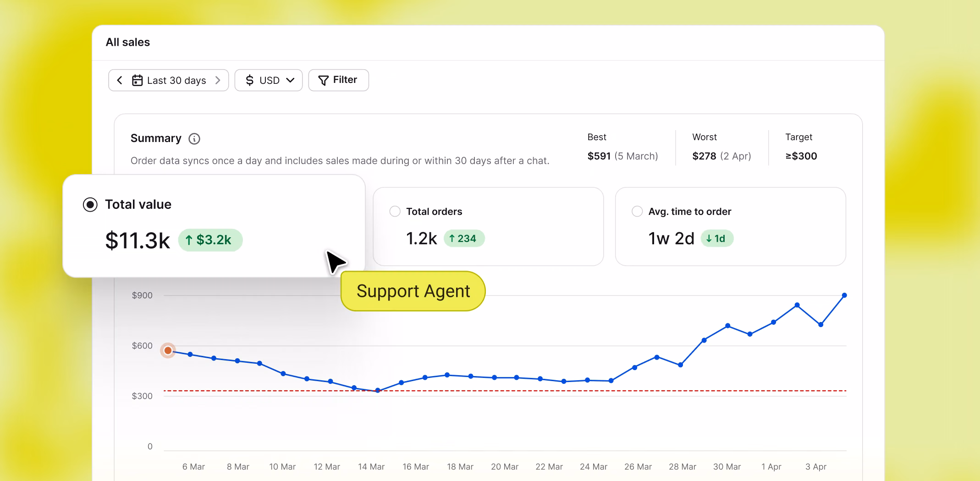Click the lowest chart point at 14 Mar
This screenshot has width=980, height=481.
[x=378, y=391]
